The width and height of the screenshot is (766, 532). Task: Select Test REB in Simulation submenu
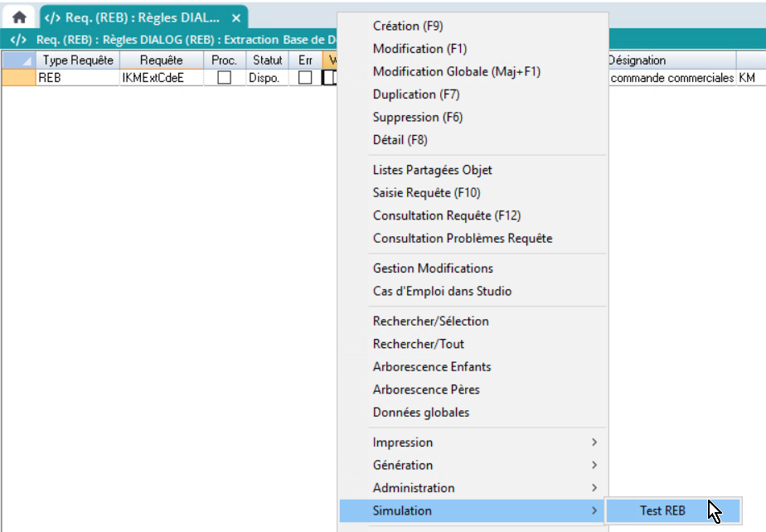click(663, 510)
